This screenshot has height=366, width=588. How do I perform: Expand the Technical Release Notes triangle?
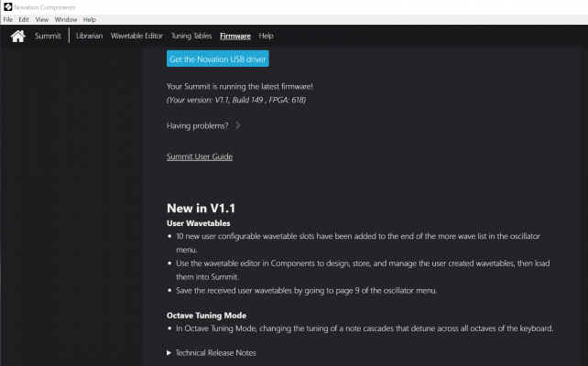[169, 353]
